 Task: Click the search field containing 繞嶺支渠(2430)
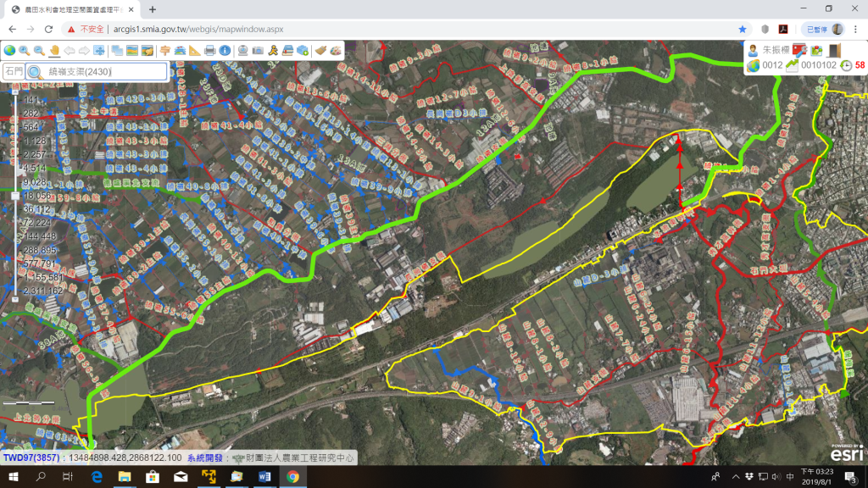pos(97,71)
